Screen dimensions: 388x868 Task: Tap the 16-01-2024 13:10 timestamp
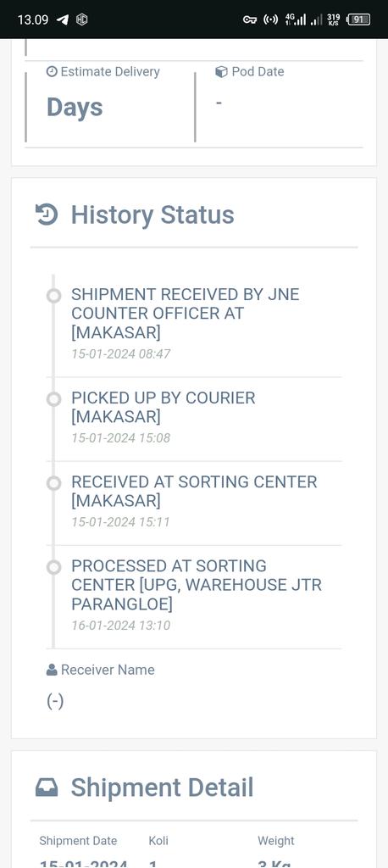[x=120, y=626]
